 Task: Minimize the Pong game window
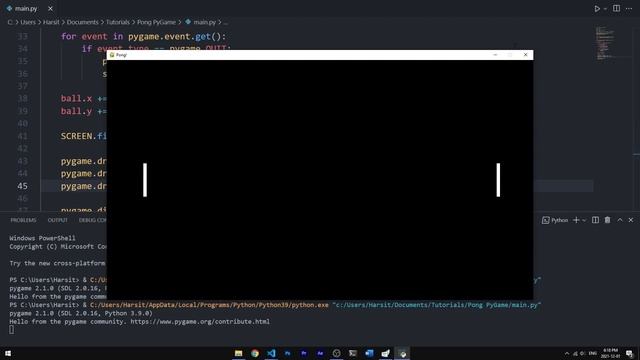[495, 55]
